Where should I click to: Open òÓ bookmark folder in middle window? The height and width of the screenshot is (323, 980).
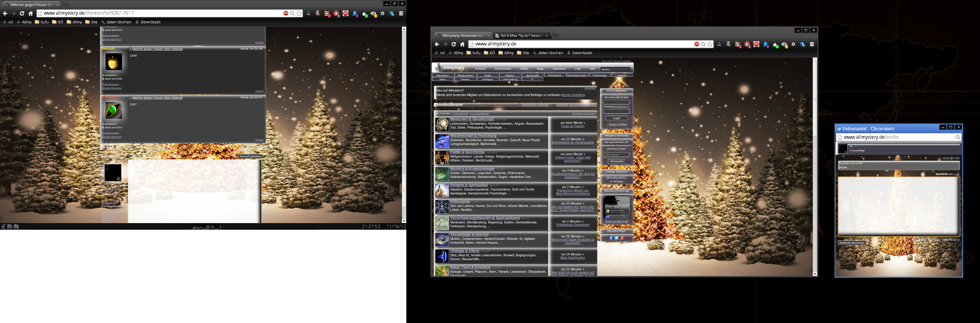(x=489, y=53)
